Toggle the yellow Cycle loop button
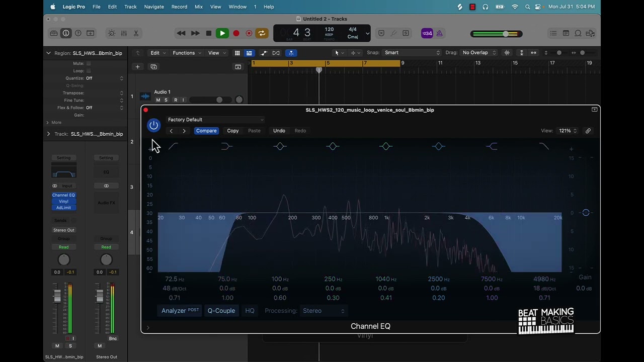 tap(262, 33)
